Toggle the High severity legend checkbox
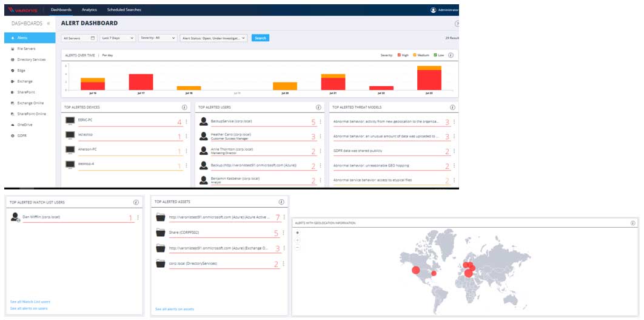This screenshot has width=644, height=320. pyautogui.click(x=399, y=55)
